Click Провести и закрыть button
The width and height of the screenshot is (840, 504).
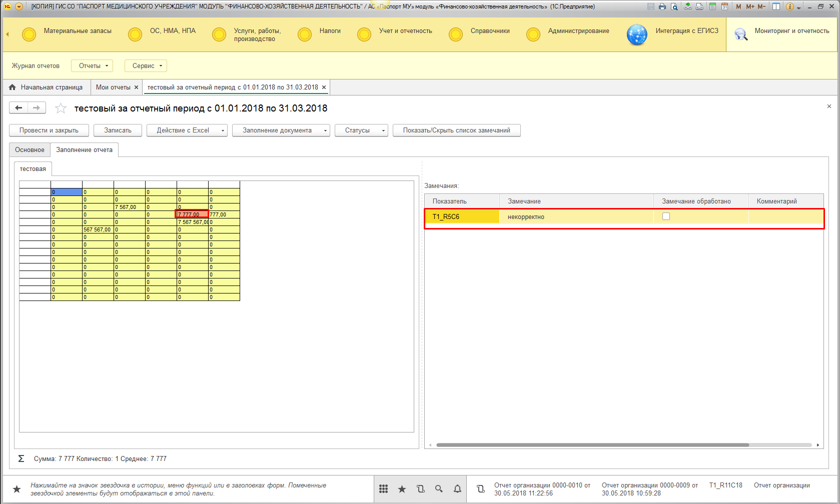coord(49,130)
